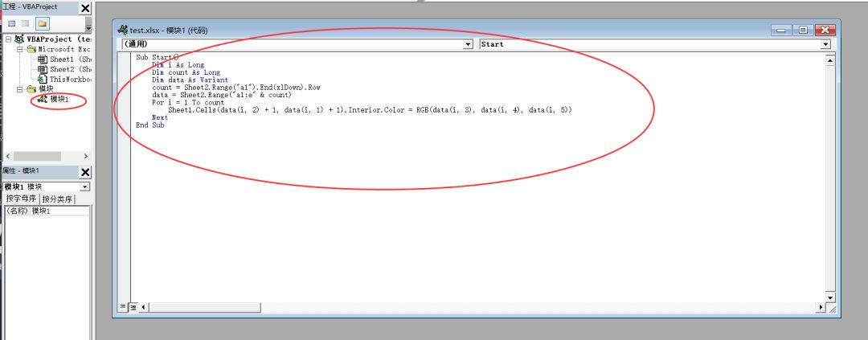Open 模块1 module in project tree
This screenshot has width=868, height=340.
pos(58,100)
